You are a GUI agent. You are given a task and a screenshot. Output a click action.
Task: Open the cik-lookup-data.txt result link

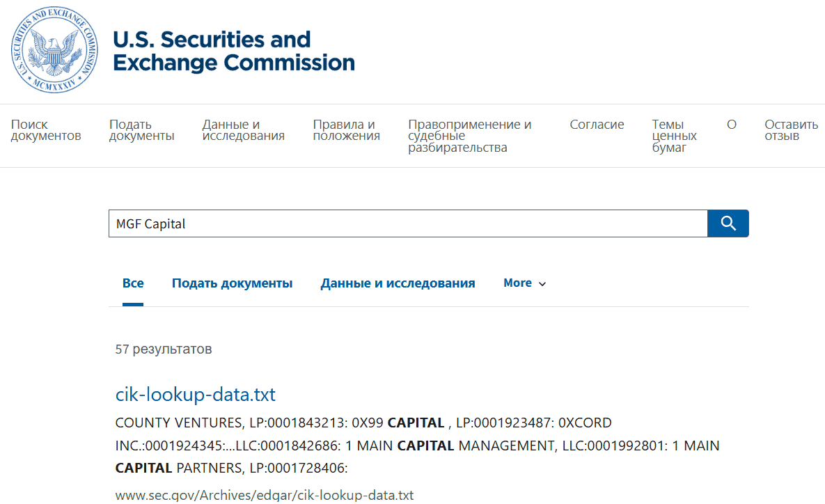click(195, 394)
